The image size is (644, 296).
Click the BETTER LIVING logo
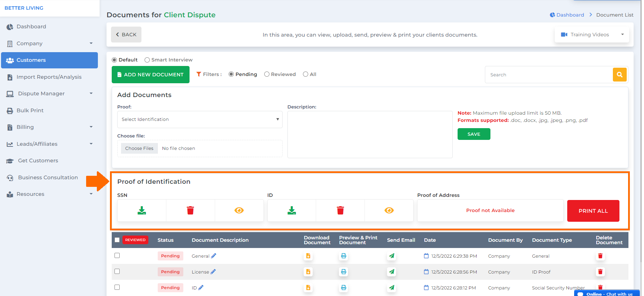[x=24, y=8]
